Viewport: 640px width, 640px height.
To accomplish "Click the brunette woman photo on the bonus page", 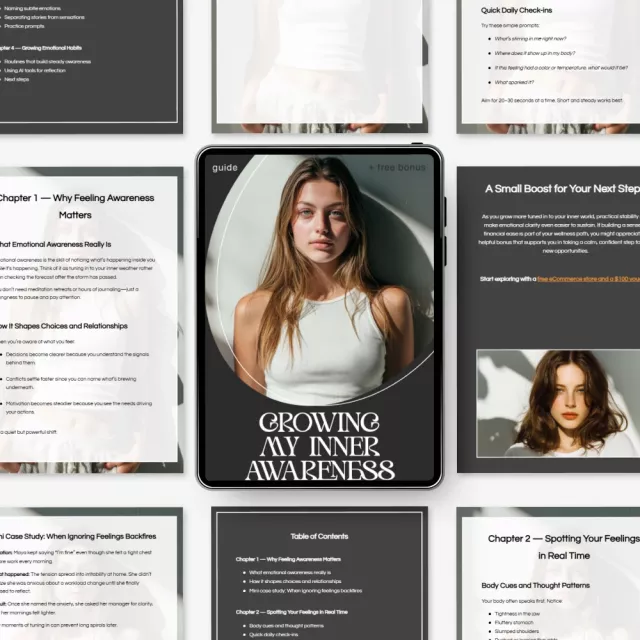I will tap(558, 401).
